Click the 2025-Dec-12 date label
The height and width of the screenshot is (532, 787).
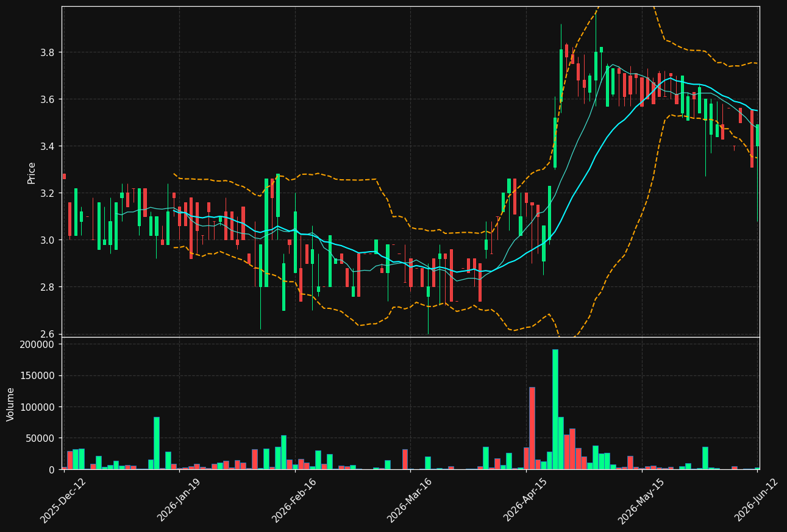[x=63, y=500]
